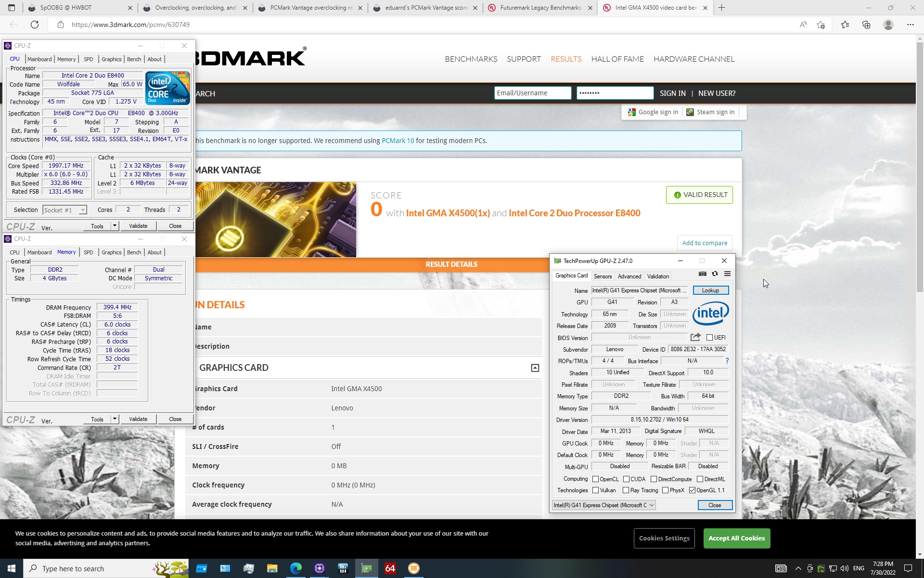Screen dimensions: 924x578
Task: Add this page to favorites star icon
Action: pos(821,25)
